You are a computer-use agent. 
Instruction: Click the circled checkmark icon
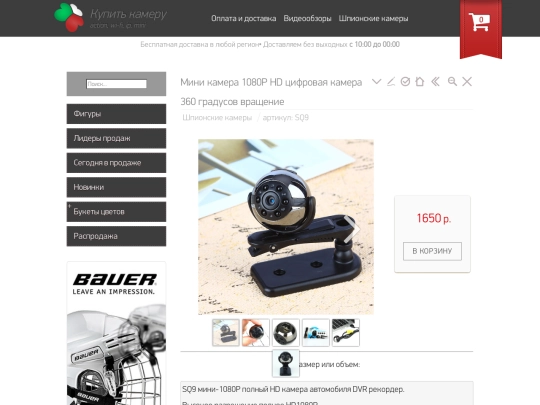(x=405, y=82)
